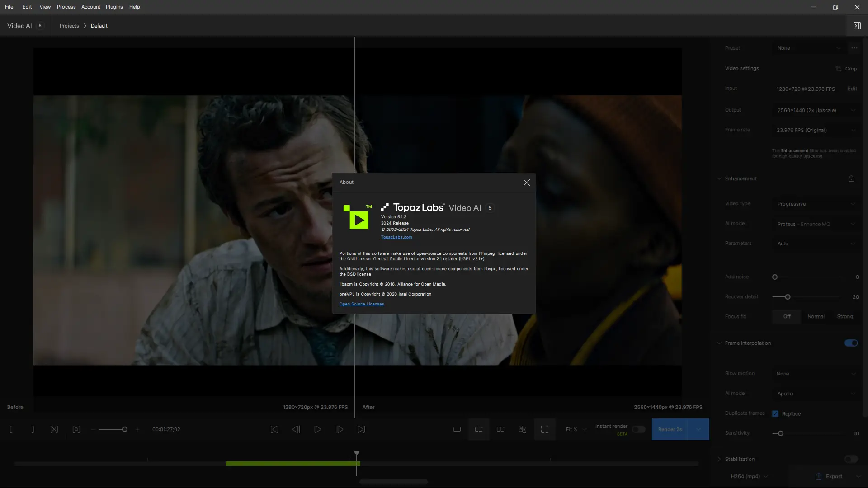Open the Proteus AI model dropdown
Screen dimensions: 868x488
tap(816, 224)
